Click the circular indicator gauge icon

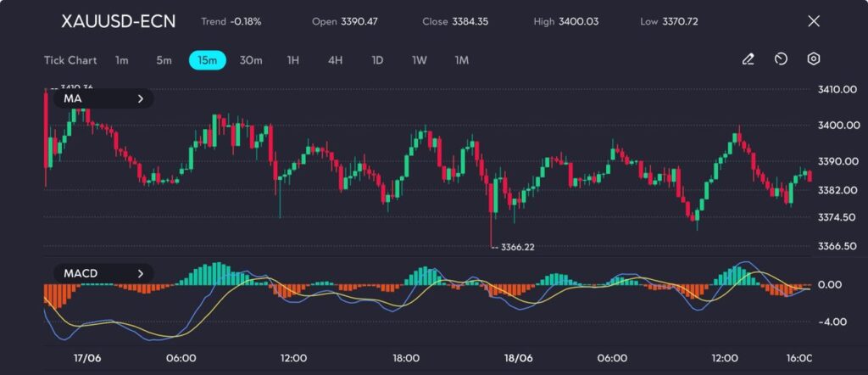point(781,59)
